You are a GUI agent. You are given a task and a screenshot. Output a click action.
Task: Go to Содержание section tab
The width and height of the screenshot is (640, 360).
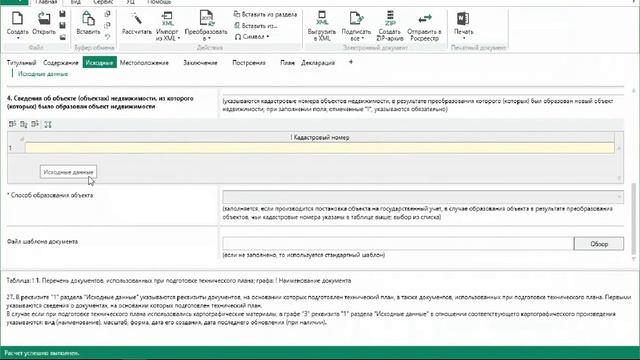point(60,62)
